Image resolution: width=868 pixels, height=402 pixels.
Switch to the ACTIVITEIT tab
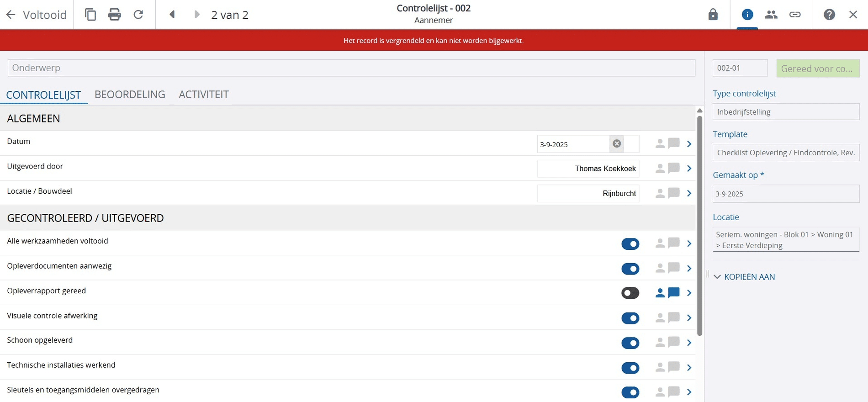coord(204,95)
